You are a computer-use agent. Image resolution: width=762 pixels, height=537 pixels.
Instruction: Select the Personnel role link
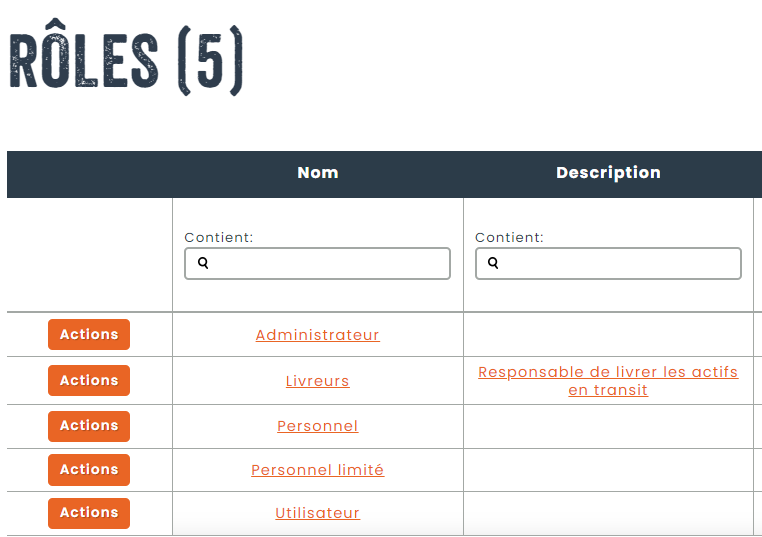[318, 426]
